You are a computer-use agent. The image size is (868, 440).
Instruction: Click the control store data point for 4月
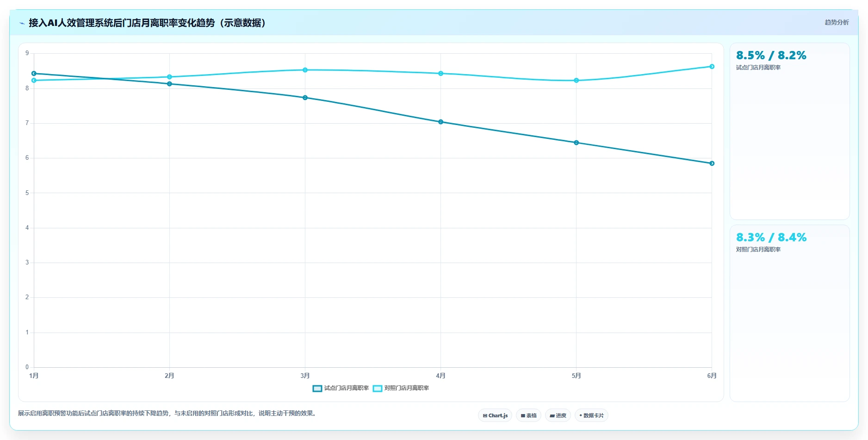(440, 73)
